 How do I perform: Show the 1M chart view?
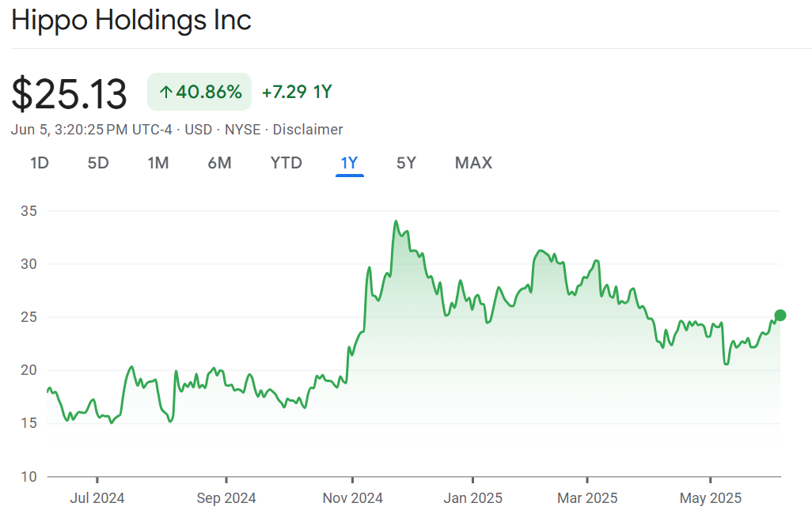[158, 163]
